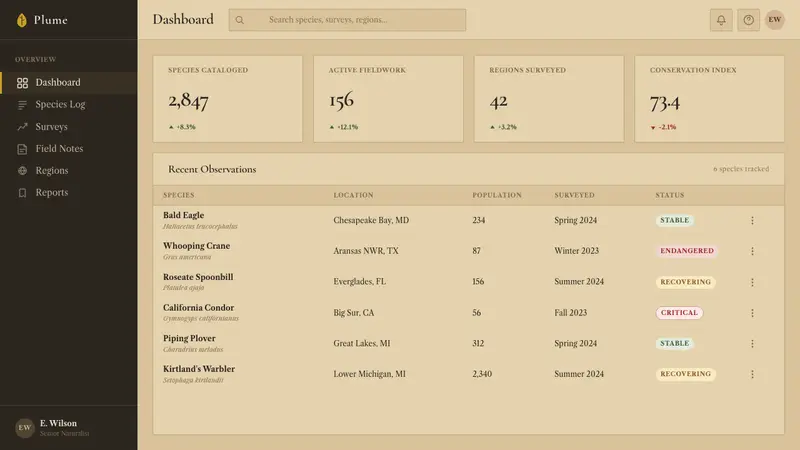Open the Conservation Index card
The height and width of the screenshot is (450, 800).
click(x=709, y=99)
